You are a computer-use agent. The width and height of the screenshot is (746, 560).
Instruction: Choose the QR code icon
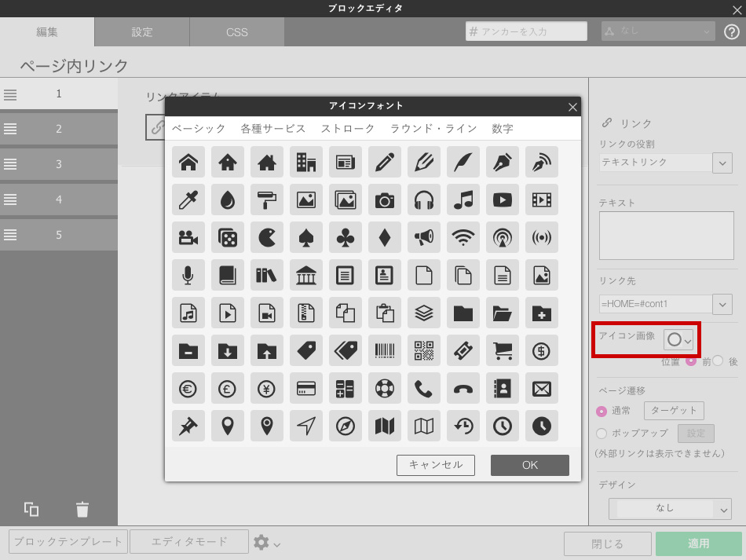click(424, 351)
